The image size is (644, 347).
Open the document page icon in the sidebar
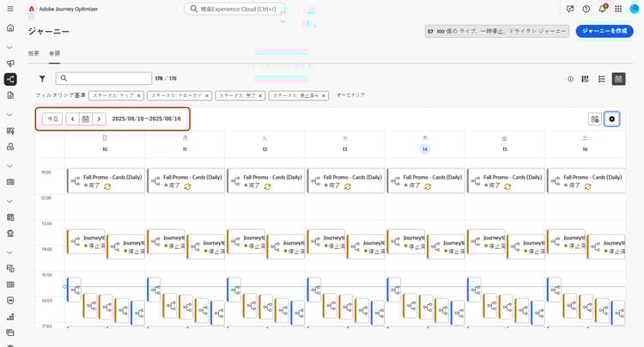click(x=10, y=95)
